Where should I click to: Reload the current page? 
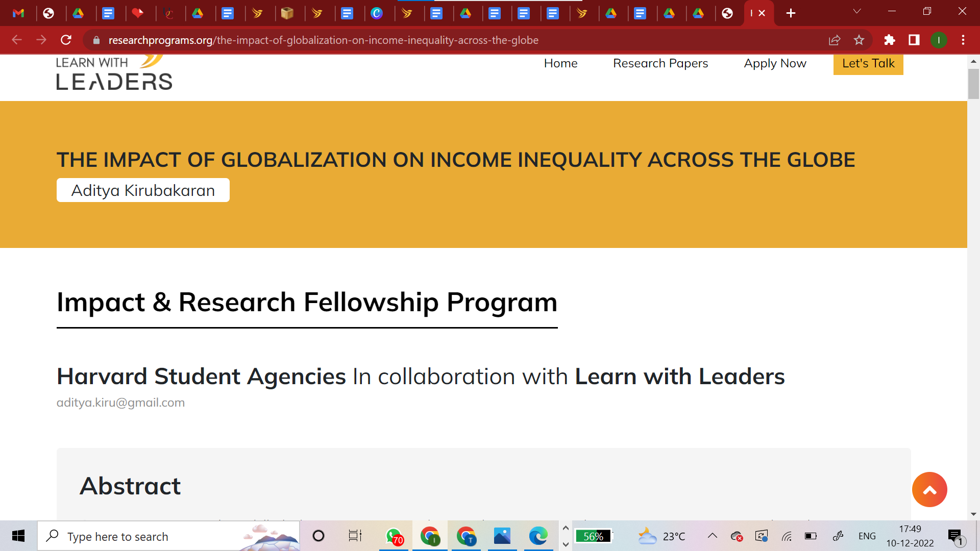66,40
